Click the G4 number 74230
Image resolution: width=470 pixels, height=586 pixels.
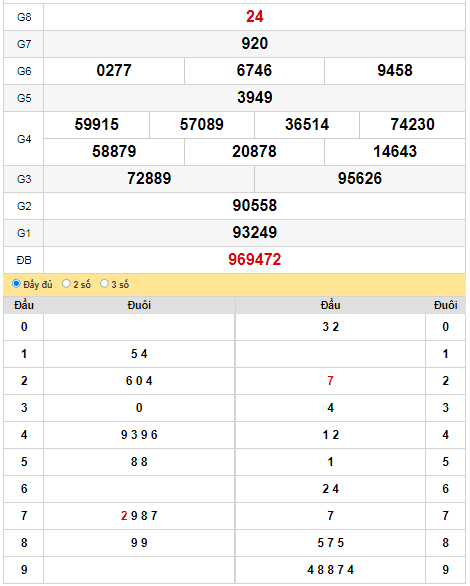click(412, 124)
